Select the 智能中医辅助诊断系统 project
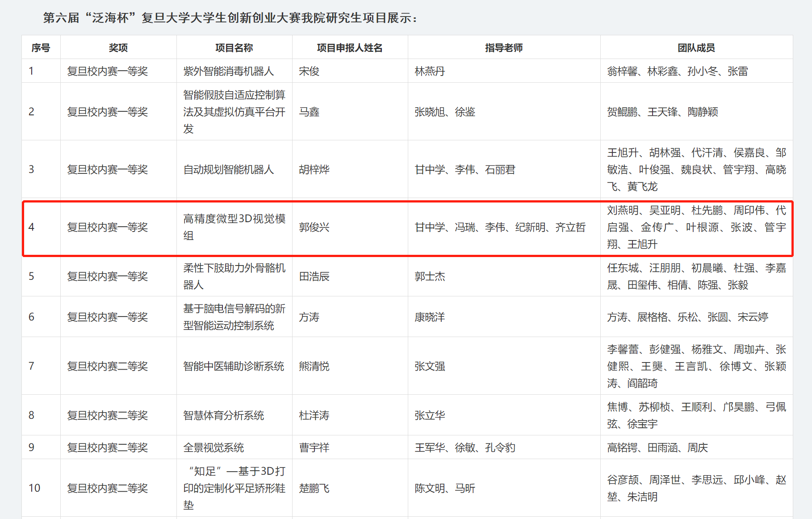Screen dimensions: 812x519 (x=233, y=366)
